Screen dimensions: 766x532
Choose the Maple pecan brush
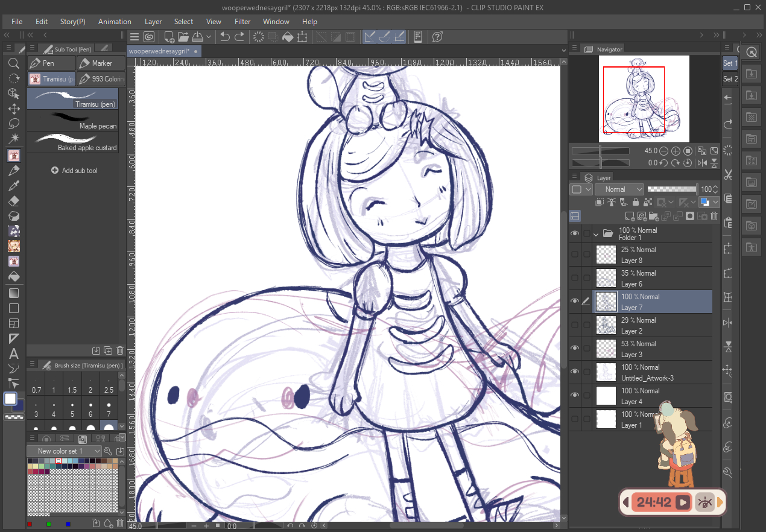pos(72,121)
